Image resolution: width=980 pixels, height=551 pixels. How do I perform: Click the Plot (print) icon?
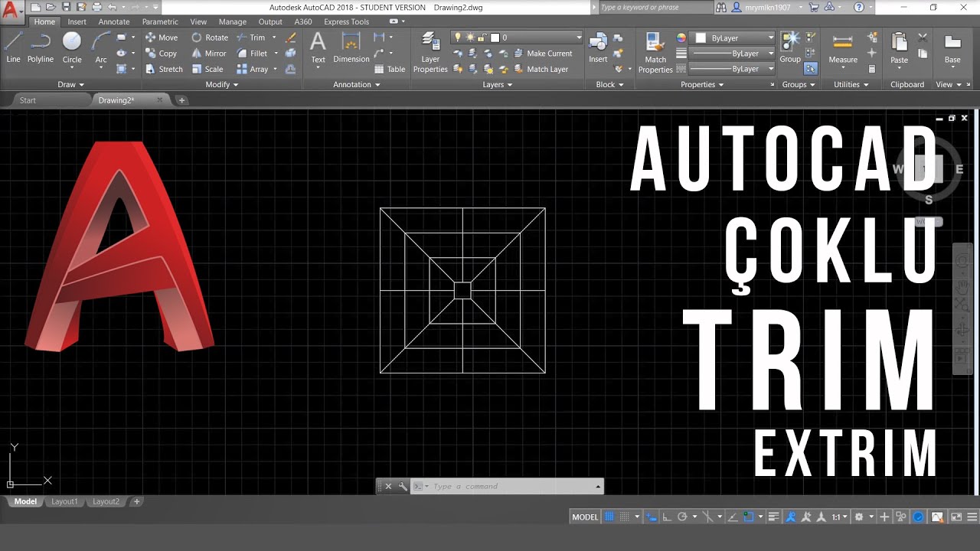point(96,7)
